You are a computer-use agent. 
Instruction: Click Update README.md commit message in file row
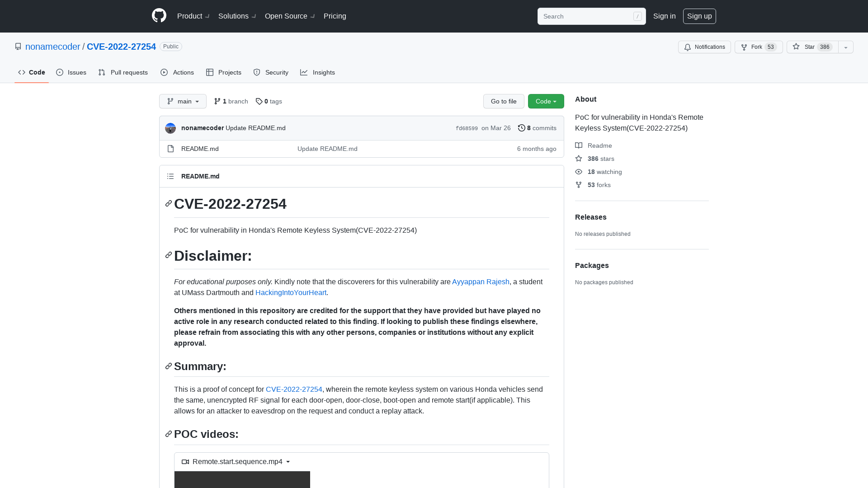[327, 149]
